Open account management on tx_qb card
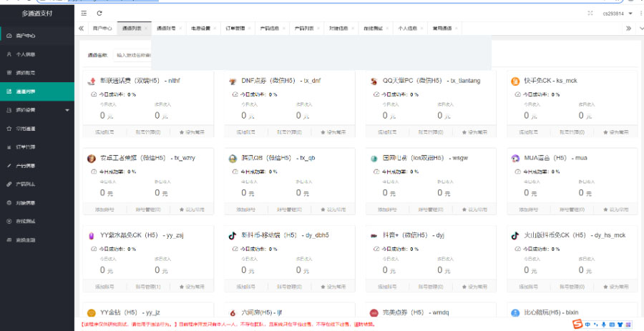The image size is (644, 331). tap(290, 209)
